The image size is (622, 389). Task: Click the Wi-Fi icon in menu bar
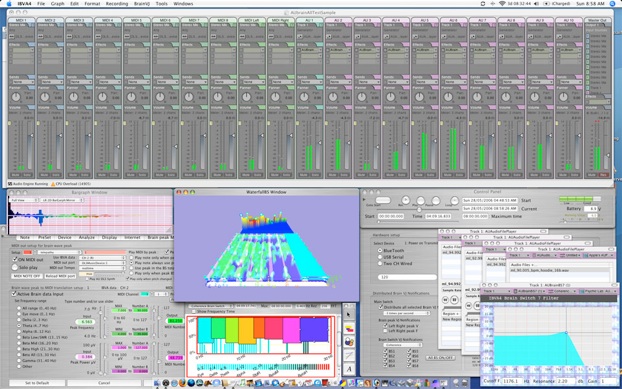pos(502,4)
